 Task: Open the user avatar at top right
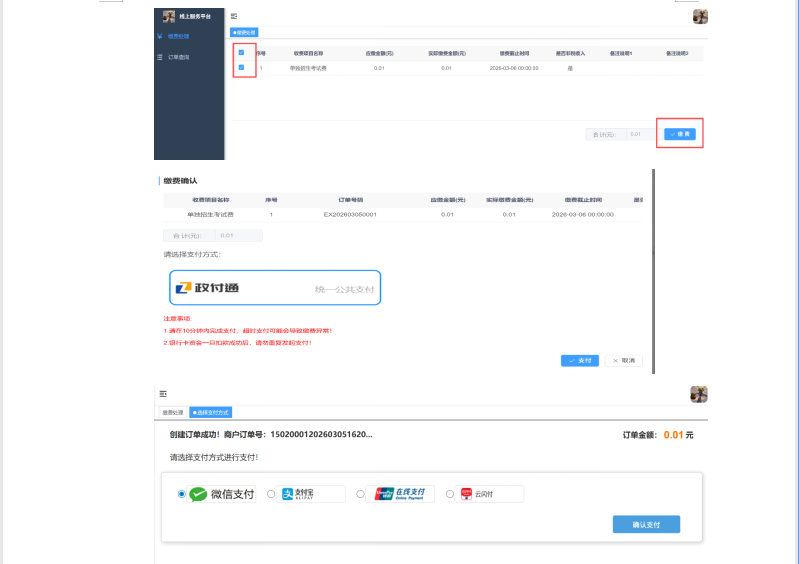pos(700,17)
